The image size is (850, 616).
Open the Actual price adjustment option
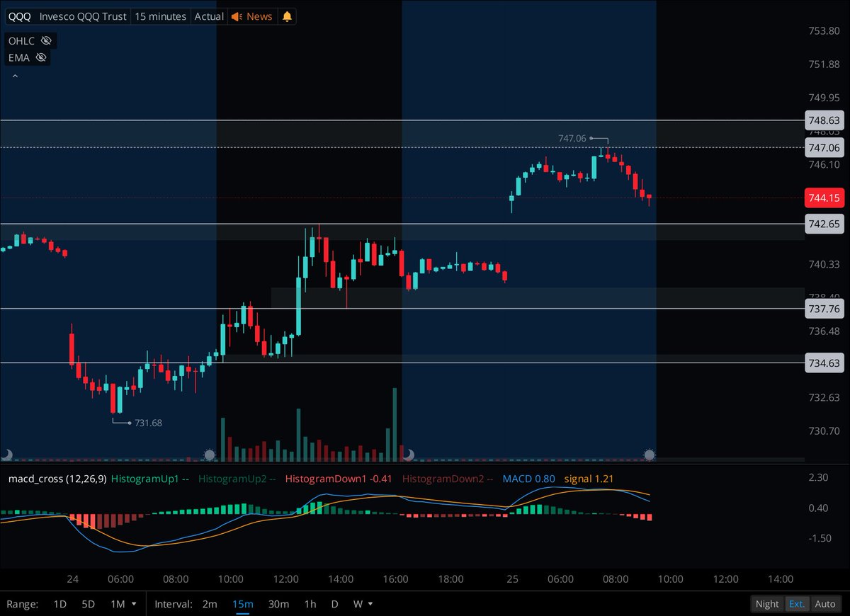click(209, 16)
